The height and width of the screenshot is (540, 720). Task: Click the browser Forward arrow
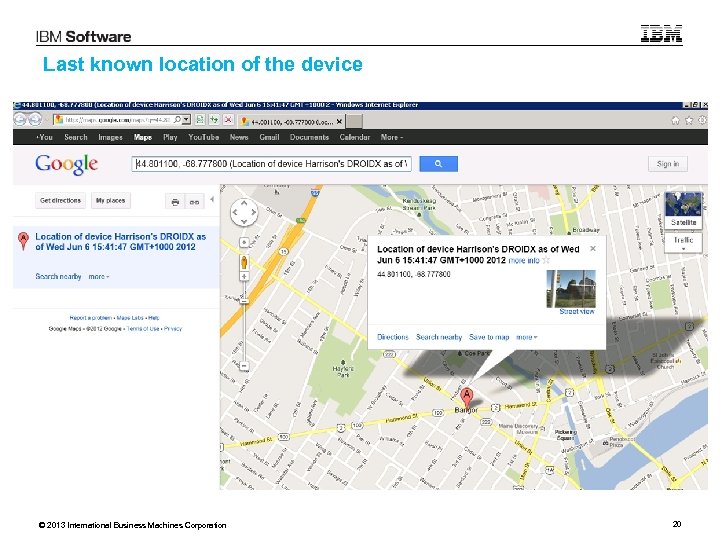35,119
